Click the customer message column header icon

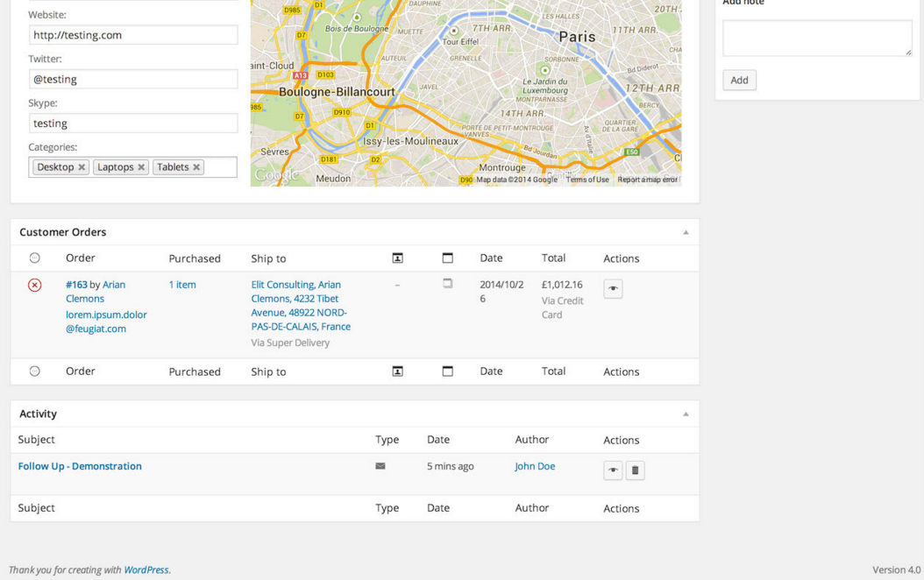[x=397, y=258]
